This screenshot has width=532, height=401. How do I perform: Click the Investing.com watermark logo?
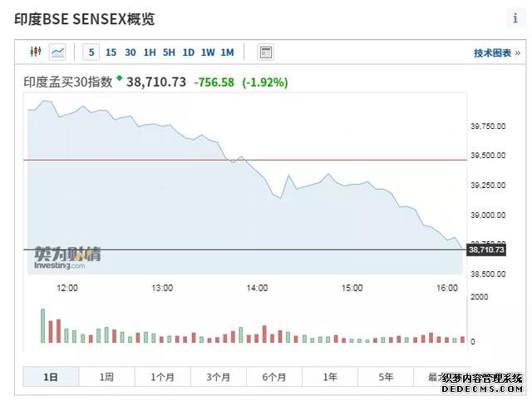pos(67,258)
